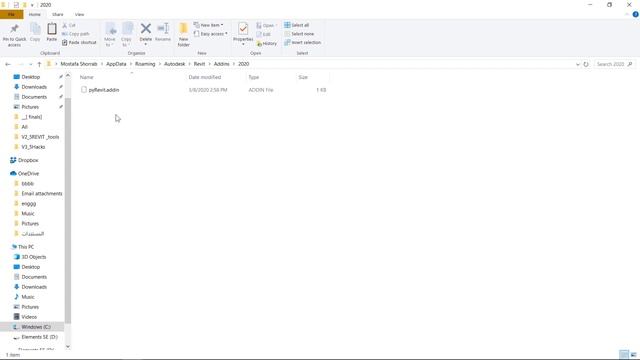This screenshot has height=360, width=640.
Task: Open Quick Access Toolbar customize dropdown
Action: (x=32, y=5)
